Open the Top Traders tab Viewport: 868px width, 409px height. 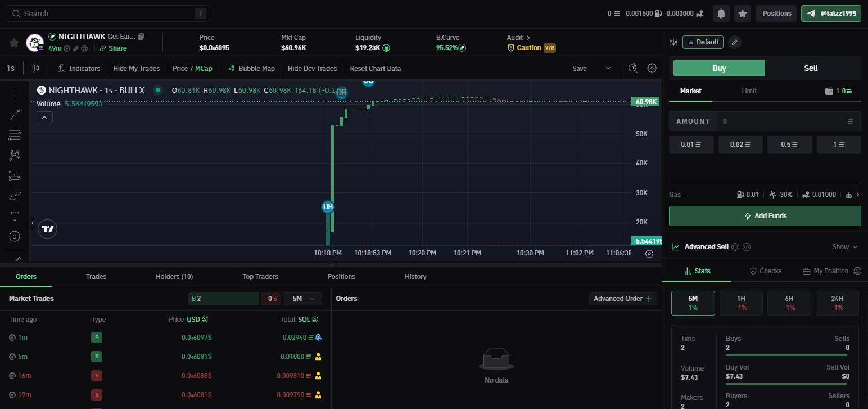pyautogui.click(x=260, y=276)
